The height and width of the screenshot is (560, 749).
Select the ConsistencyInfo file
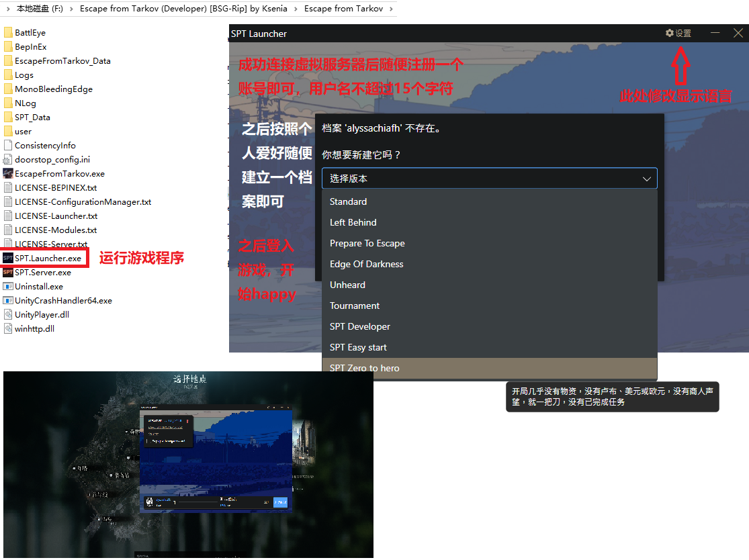click(40, 145)
